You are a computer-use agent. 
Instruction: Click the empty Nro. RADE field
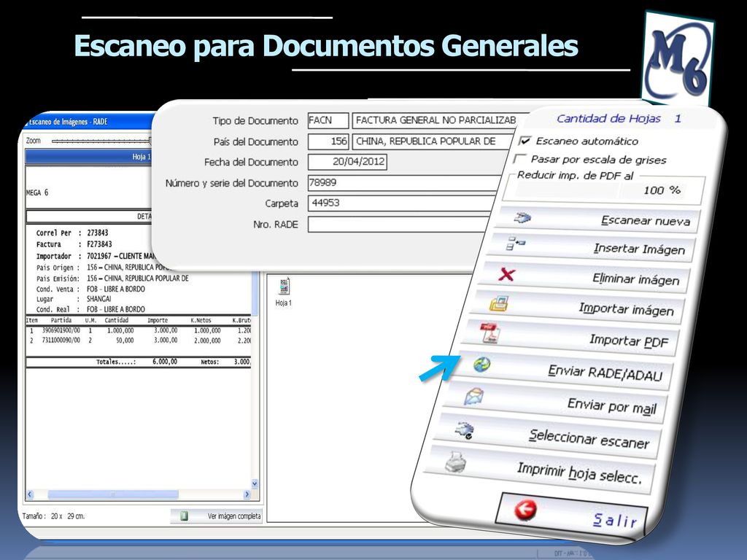pyautogui.click(x=398, y=225)
